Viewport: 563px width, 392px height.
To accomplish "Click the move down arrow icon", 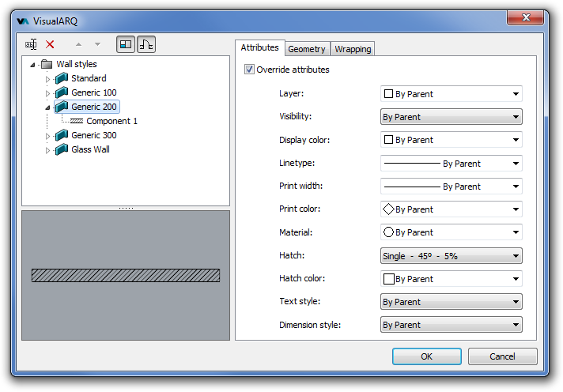I will pyautogui.click(x=97, y=45).
